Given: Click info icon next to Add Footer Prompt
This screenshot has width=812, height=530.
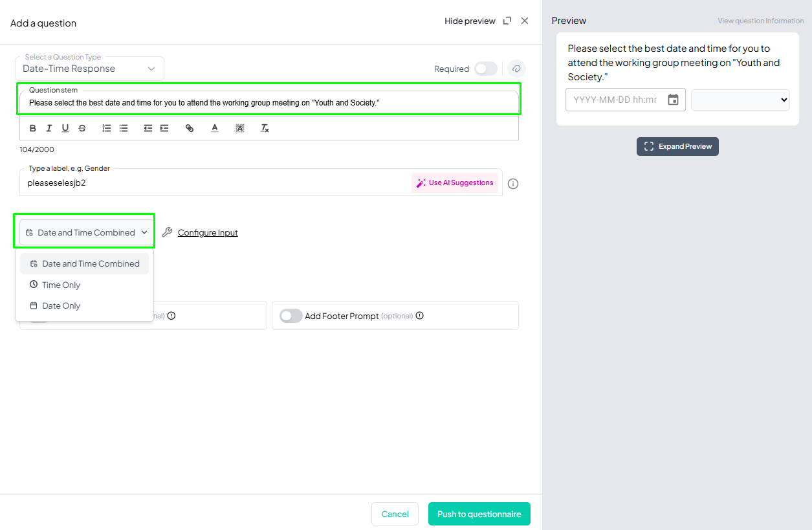Looking at the screenshot, I should [419, 316].
